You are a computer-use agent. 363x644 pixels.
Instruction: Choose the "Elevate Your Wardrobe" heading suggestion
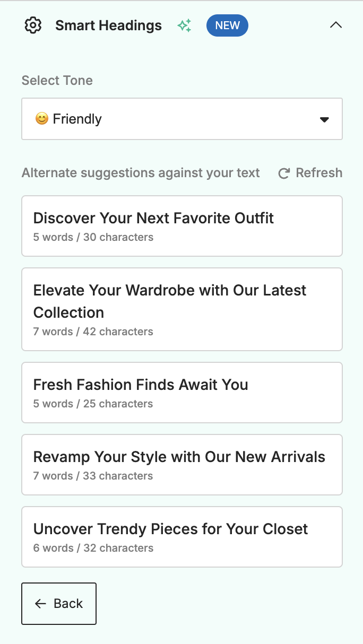[x=181, y=309]
